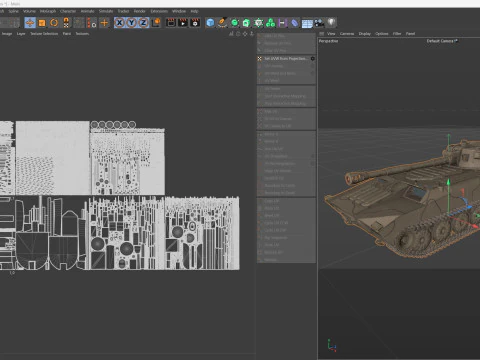Open the Simulate menu
The image size is (480, 360).
pyautogui.click(x=106, y=11)
